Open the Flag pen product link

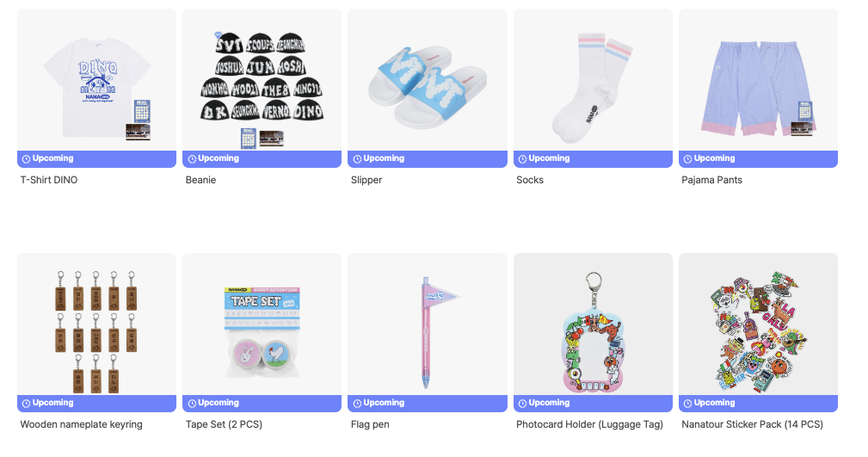pos(370,424)
